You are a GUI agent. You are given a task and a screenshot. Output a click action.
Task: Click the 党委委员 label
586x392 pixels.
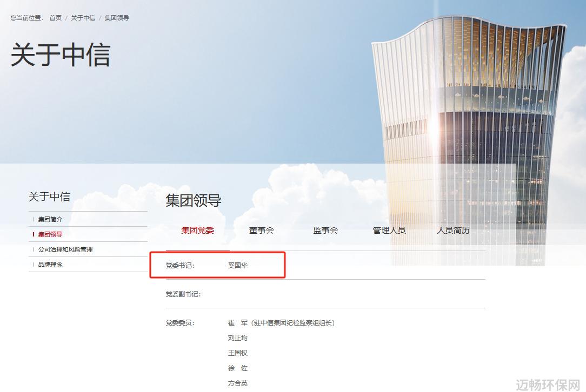(180, 323)
